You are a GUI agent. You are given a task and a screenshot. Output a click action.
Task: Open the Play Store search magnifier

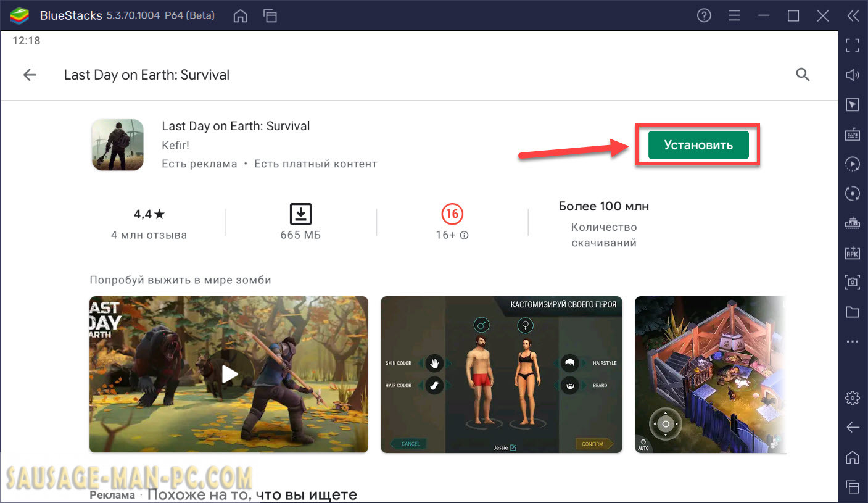803,75
